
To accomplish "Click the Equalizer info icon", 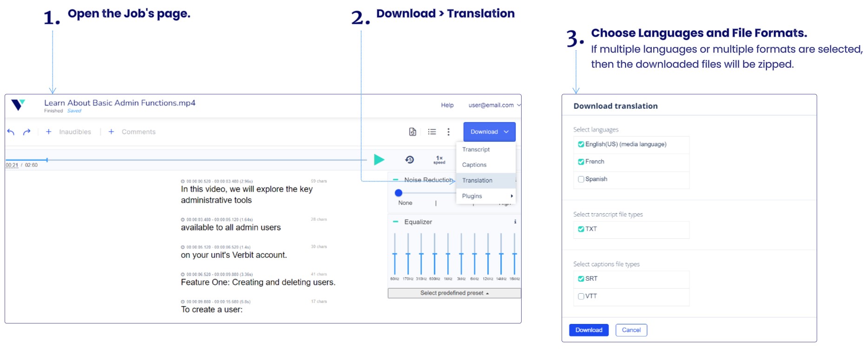I will (x=515, y=222).
